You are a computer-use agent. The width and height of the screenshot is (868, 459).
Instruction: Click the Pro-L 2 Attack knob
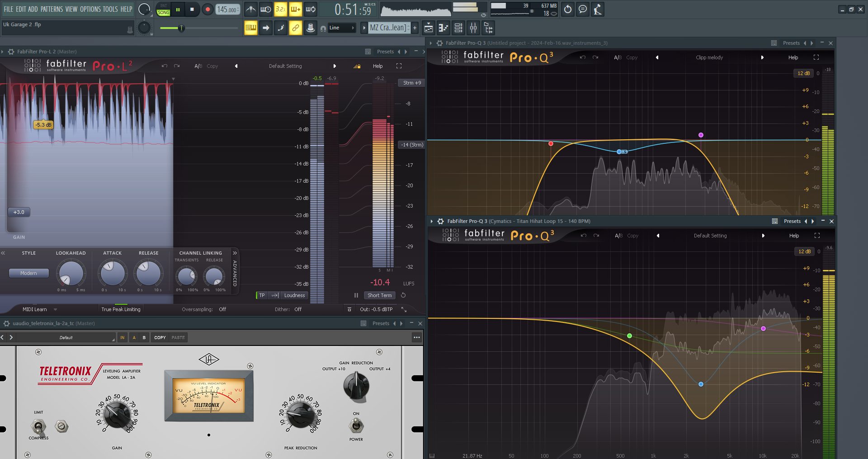(113, 273)
